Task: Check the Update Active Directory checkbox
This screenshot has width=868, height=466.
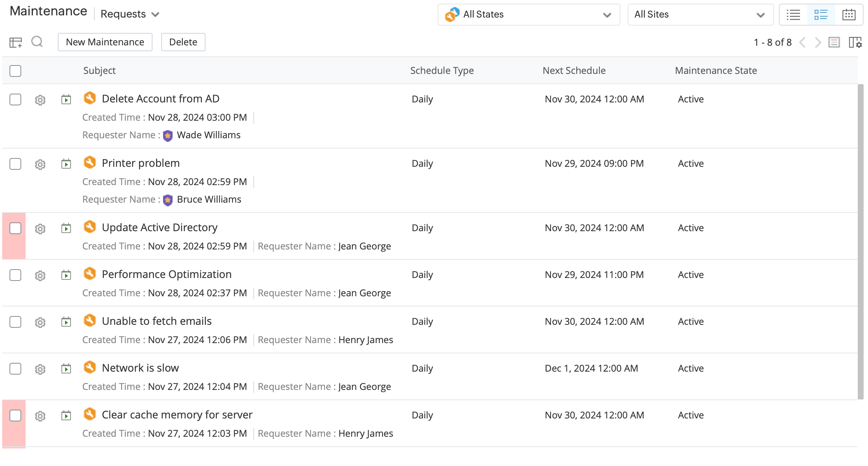Action: pyautogui.click(x=15, y=228)
